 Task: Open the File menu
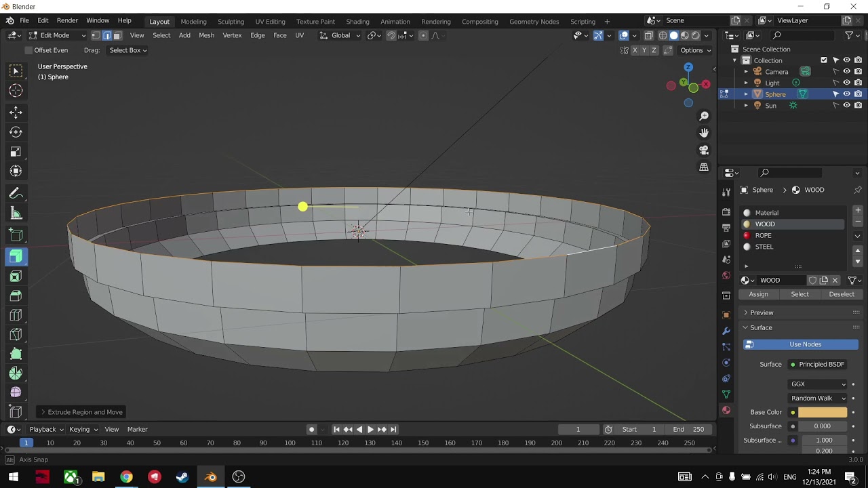tap(24, 21)
